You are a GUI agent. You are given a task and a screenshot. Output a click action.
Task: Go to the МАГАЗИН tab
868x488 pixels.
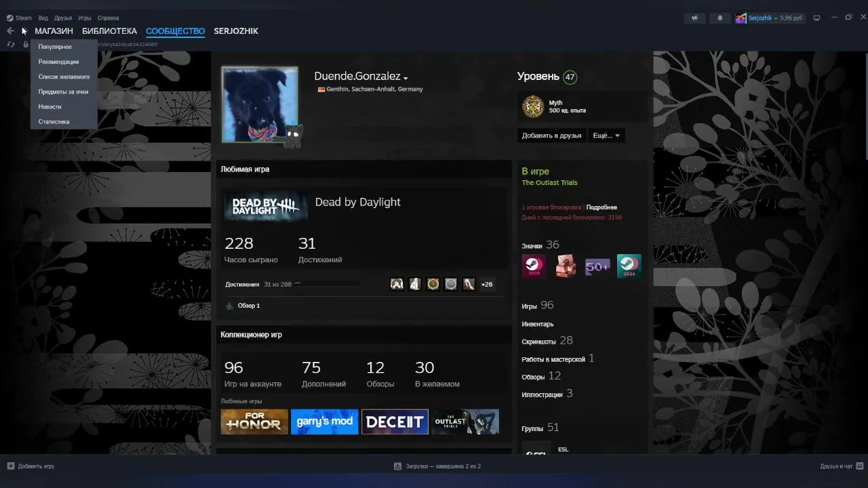[x=54, y=31]
